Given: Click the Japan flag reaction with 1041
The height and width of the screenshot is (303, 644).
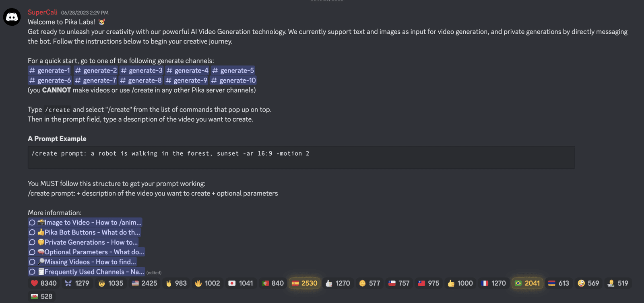Looking at the screenshot, I should (241, 283).
